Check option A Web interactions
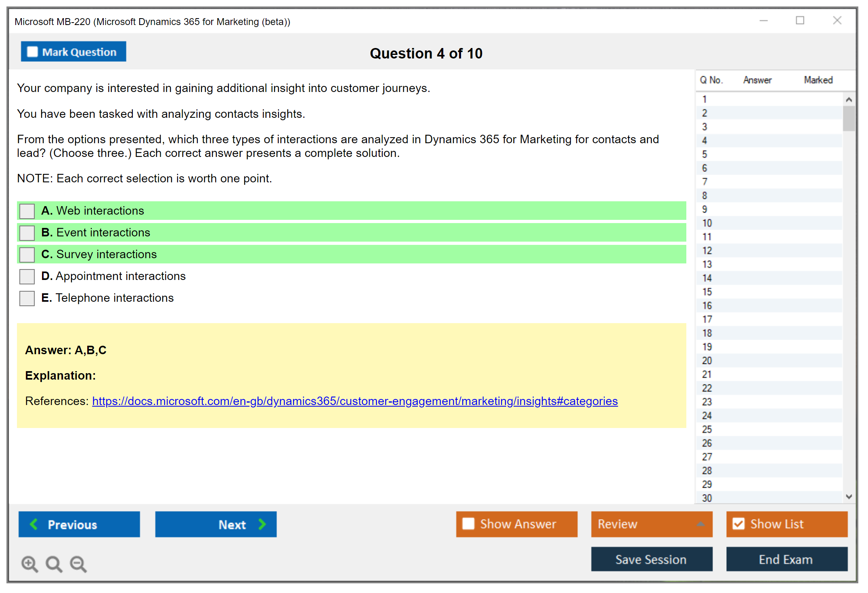This screenshot has width=868, height=593. pos(27,211)
